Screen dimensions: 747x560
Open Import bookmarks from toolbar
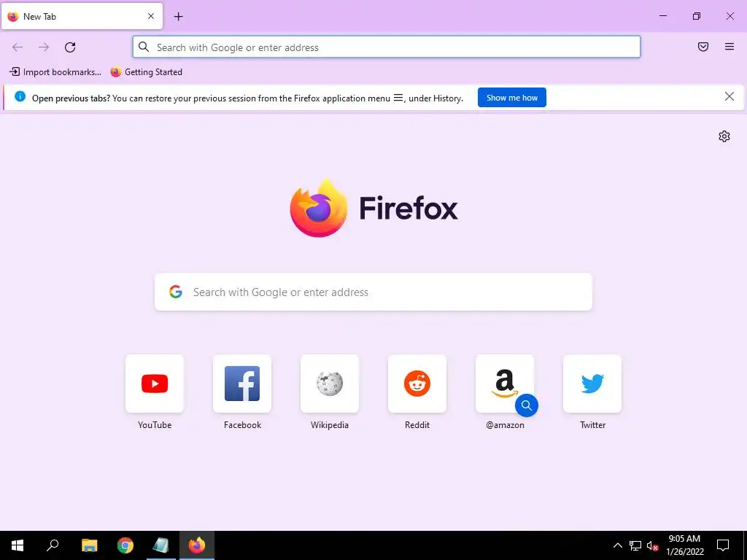tap(55, 72)
